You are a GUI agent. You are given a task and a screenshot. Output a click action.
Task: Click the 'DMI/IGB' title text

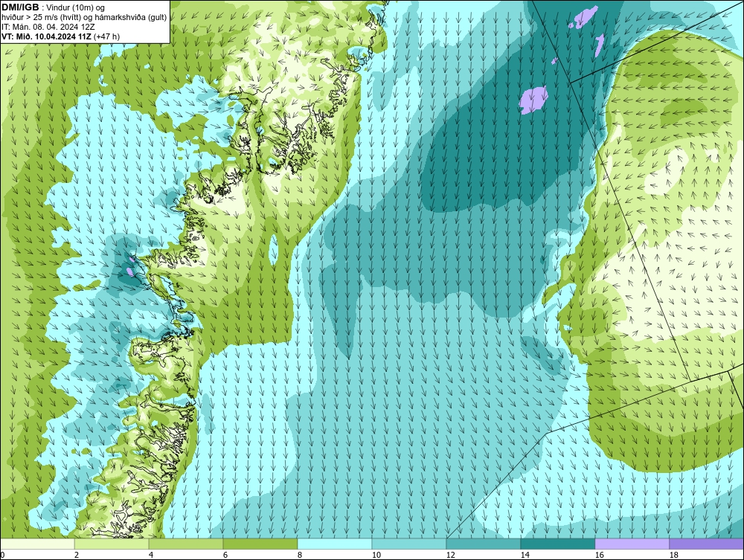point(20,7)
